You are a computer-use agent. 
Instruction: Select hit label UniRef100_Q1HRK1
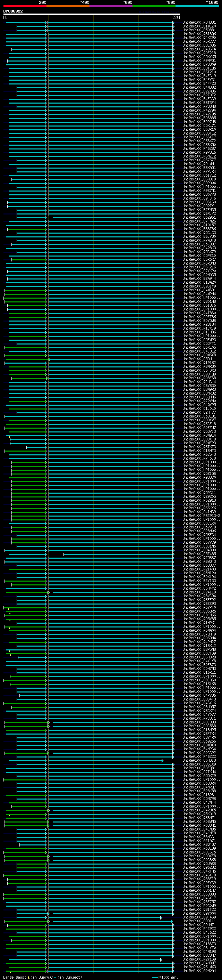[199, 623]
